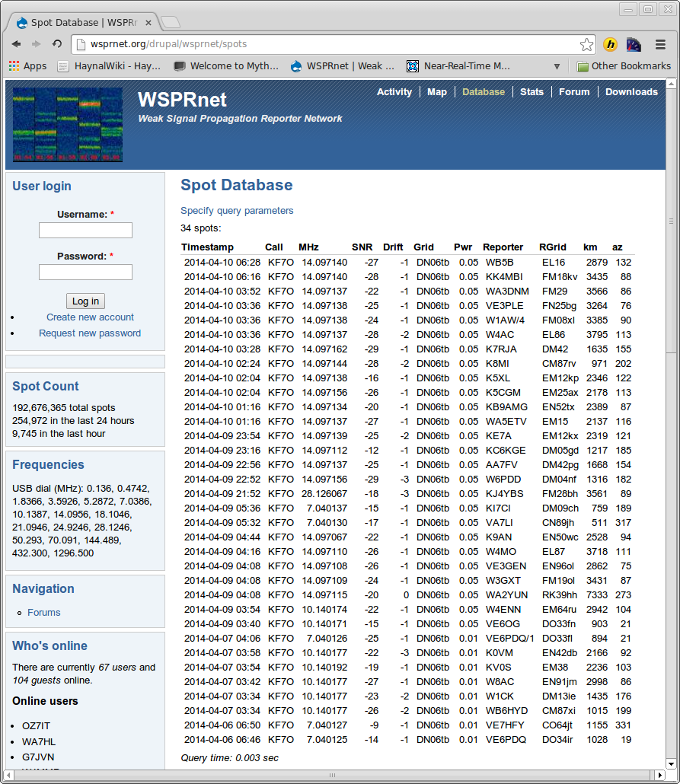Image resolution: width=680 pixels, height=784 pixels.
Task: Click the km column header
Action: [x=590, y=247]
